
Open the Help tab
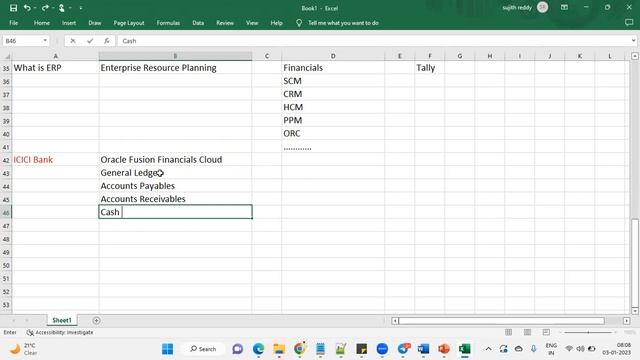276,23
